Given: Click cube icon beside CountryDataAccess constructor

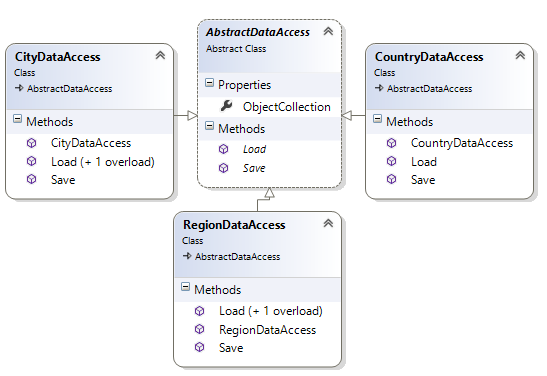Looking at the screenshot, I should (x=391, y=143).
